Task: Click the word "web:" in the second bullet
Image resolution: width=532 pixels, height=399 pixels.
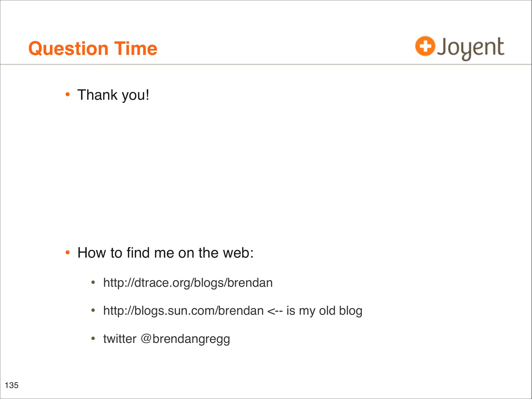Action: click(238, 253)
